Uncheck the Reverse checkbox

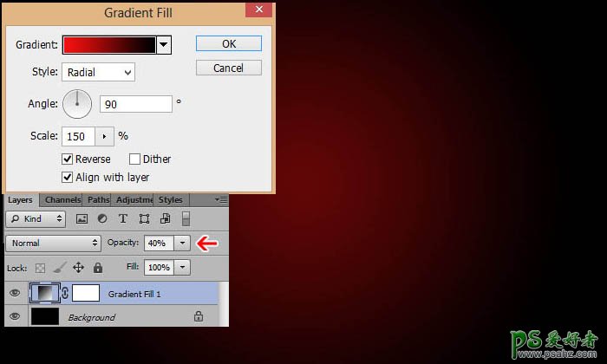[68, 159]
